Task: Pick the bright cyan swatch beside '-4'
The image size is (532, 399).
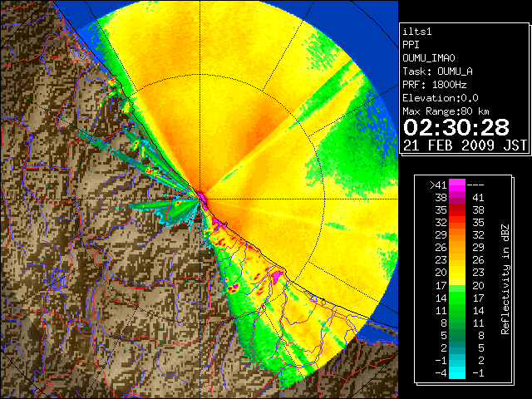Action: [457, 372]
